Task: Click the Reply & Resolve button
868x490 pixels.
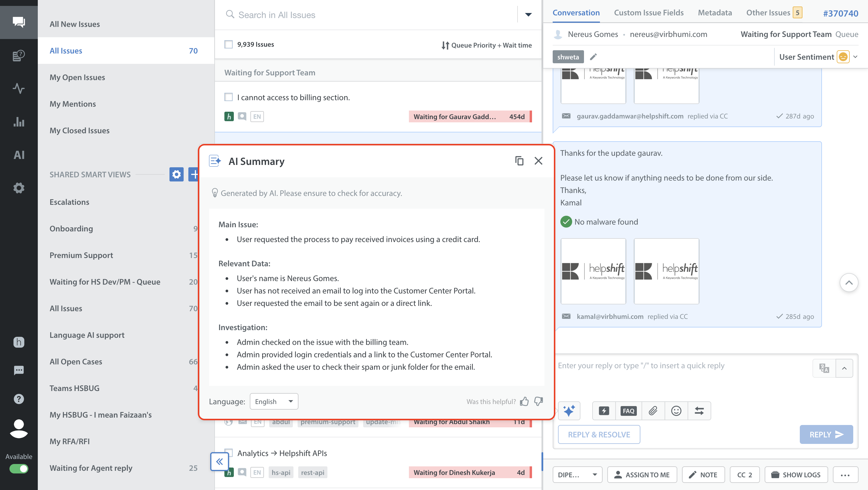Action: click(x=599, y=434)
